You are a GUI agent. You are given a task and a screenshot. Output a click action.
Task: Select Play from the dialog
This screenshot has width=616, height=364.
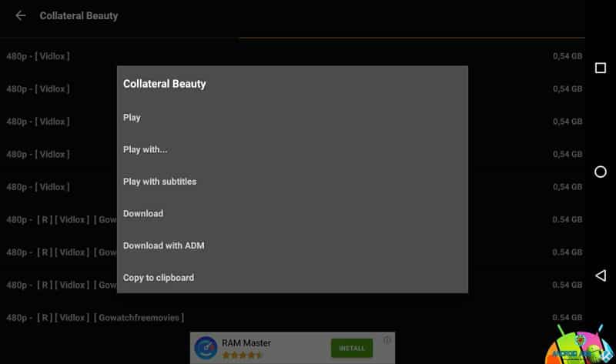132,118
